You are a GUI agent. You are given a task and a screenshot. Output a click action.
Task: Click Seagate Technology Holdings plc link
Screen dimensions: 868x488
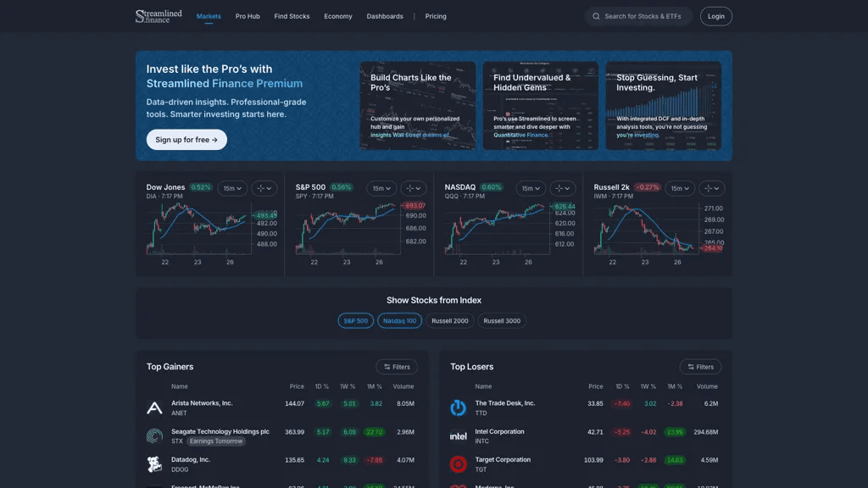220,431
